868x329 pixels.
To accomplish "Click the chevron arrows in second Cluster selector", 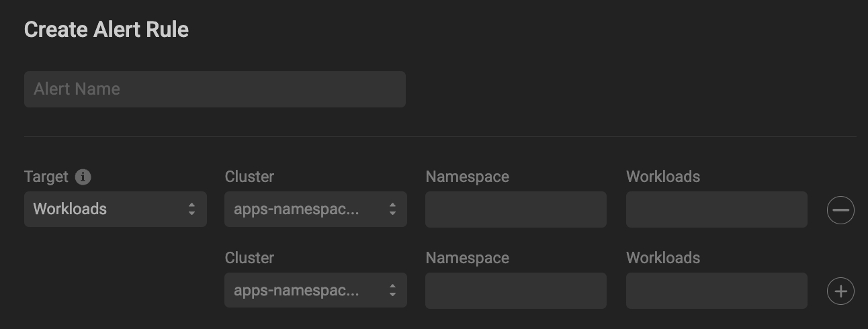I will pyautogui.click(x=392, y=290).
